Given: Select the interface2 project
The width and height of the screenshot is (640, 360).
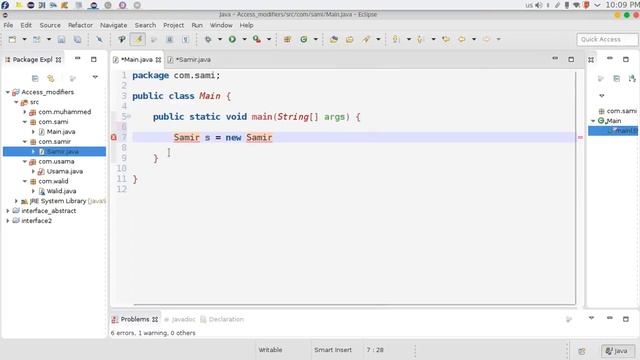Looking at the screenshot, I should coord(36,221).
